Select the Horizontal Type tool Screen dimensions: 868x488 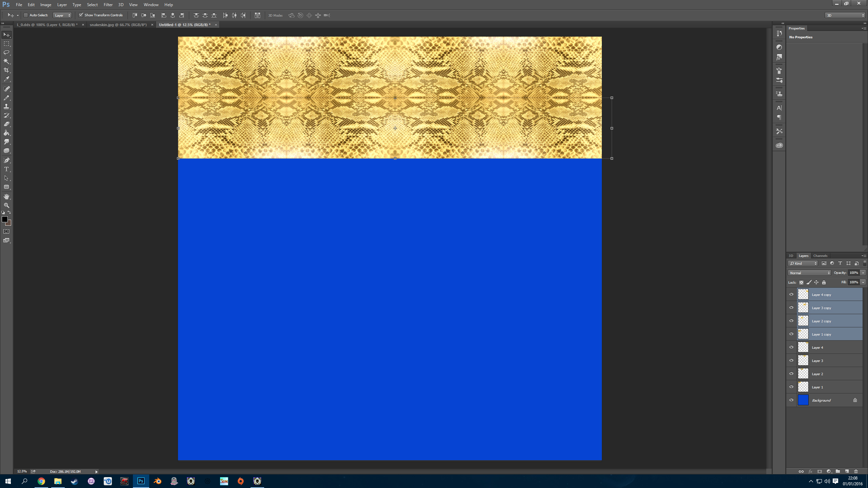click(x=6, y=169)
